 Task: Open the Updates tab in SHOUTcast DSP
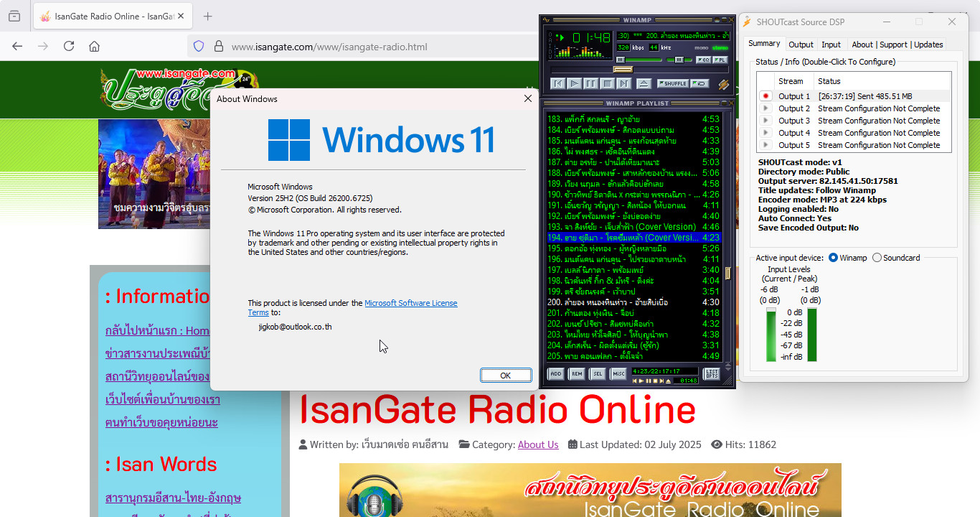tap(928, 44)
